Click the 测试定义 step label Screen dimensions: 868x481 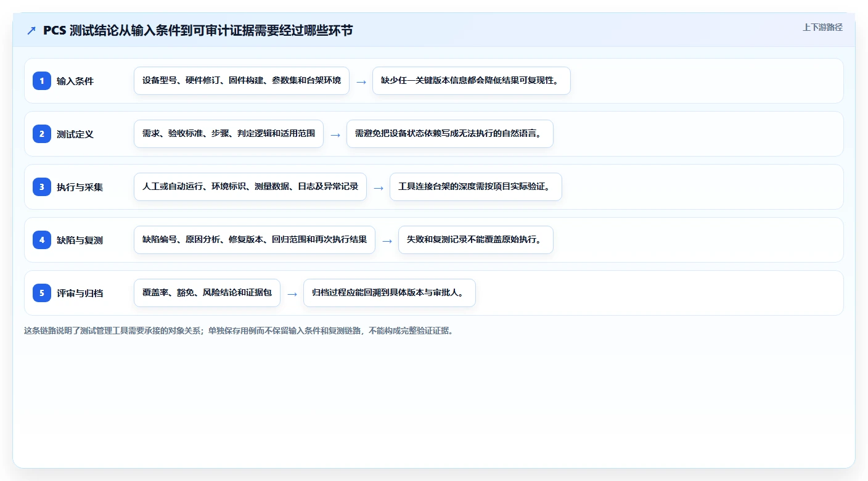(75, 134)
